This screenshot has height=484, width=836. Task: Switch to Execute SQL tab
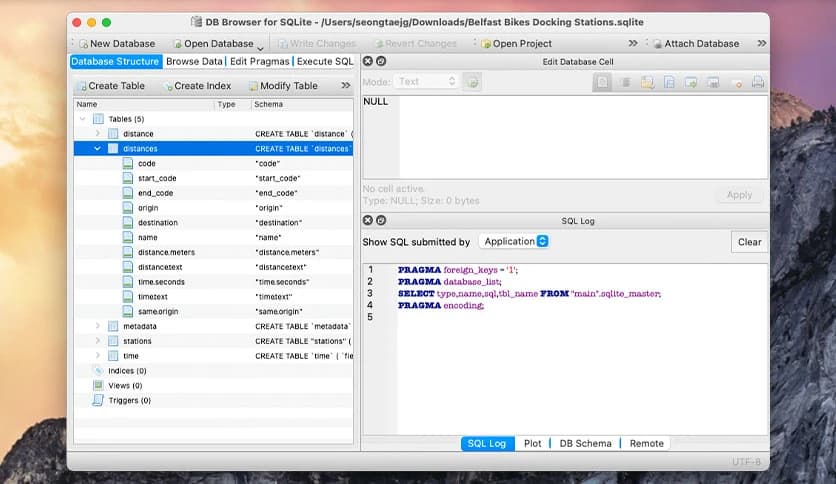pyautogui.click(x=325, y=61)
